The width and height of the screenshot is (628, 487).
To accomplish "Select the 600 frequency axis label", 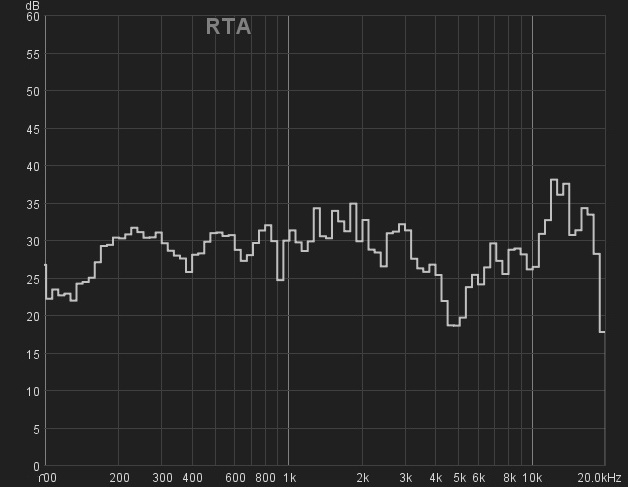I will pos(235,478).
